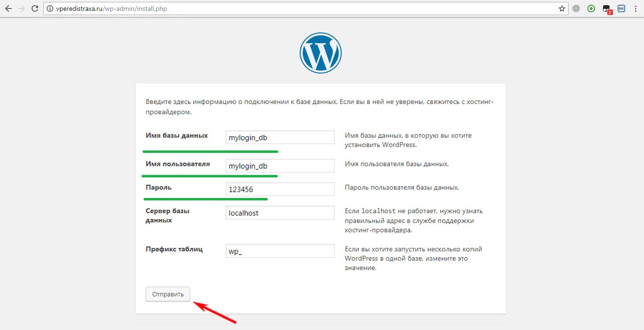Click the label "Пароль"
This screenshot has height=330, width=644.
159,188
